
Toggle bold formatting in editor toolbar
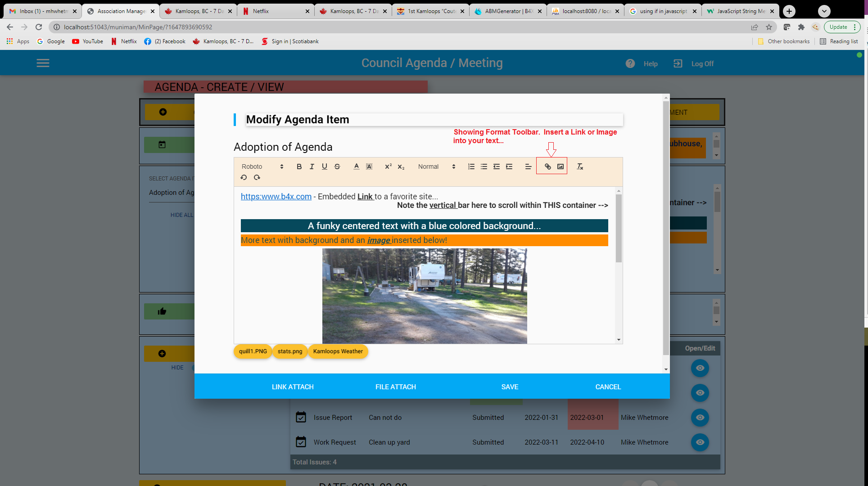pyautogui.click(x=299, y=166)
